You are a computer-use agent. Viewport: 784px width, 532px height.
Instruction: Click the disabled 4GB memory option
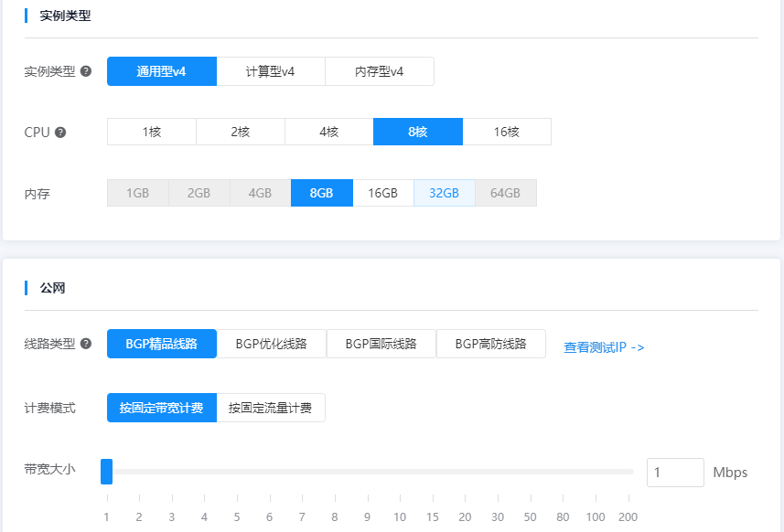coord(261,193)
